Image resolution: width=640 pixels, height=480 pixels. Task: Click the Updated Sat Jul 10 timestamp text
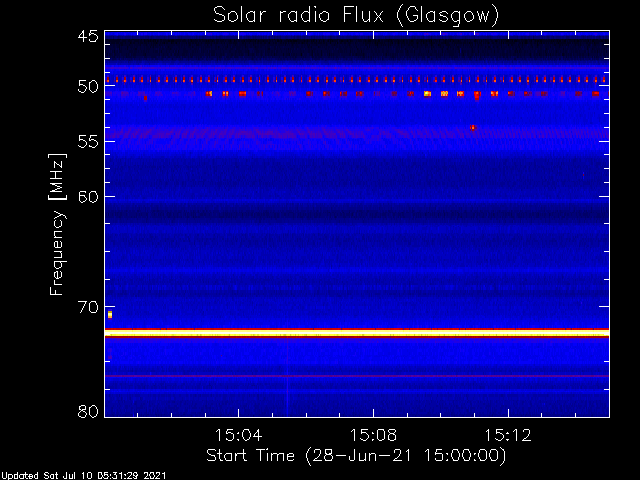pyautogui.click(x=84, y=476)
